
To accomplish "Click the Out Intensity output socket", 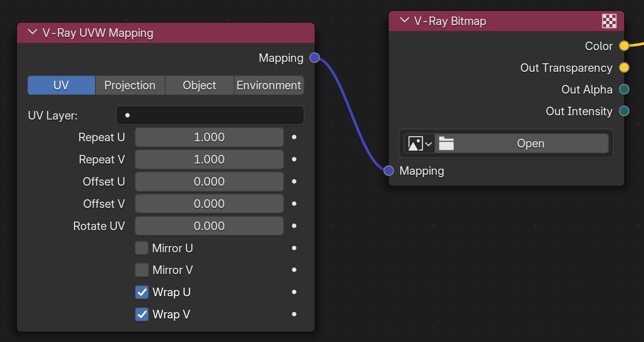I will (624, 111).
